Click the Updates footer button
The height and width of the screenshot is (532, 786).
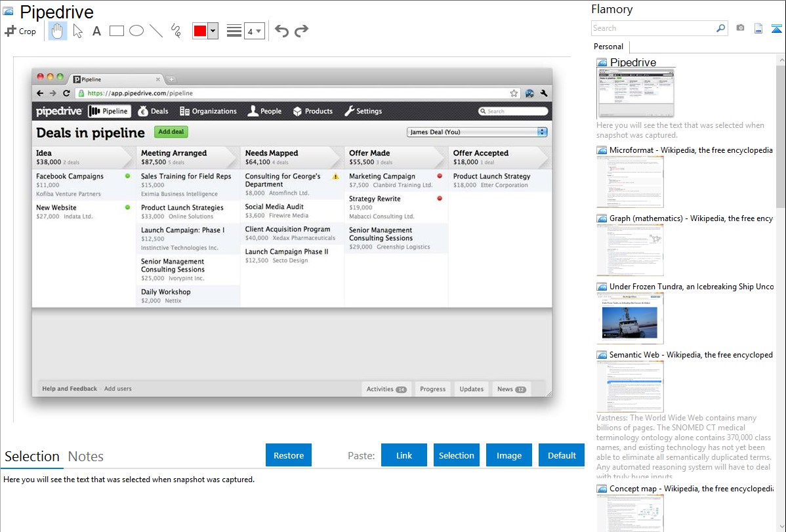(x=472, y=389)
